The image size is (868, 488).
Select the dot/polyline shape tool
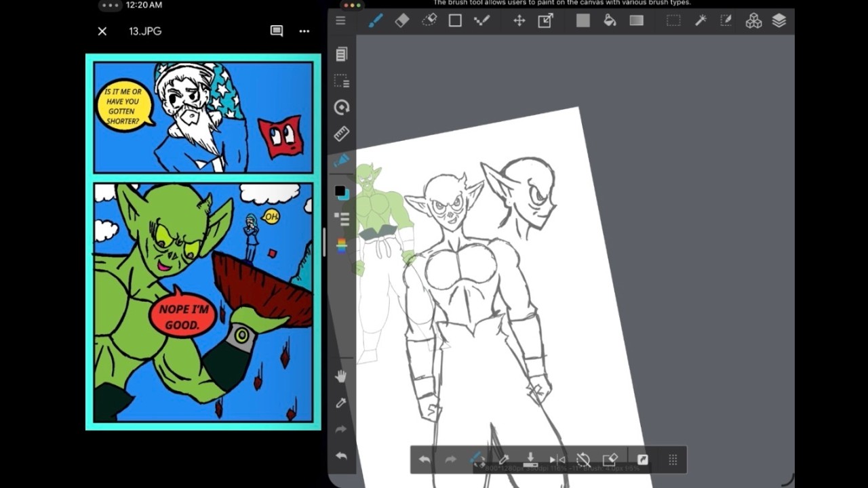point(481,20)
